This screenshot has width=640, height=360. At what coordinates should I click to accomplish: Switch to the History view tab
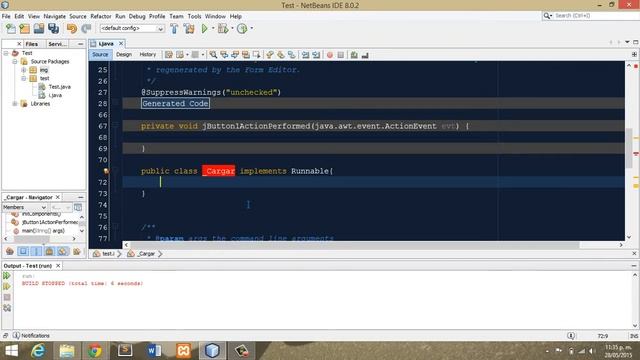pyautogui.click(x=148, y=55)
